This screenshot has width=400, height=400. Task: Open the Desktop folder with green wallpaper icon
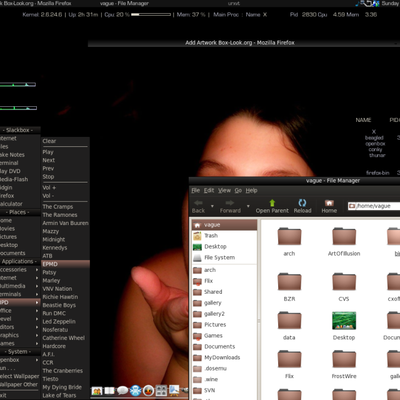point(344,321)
